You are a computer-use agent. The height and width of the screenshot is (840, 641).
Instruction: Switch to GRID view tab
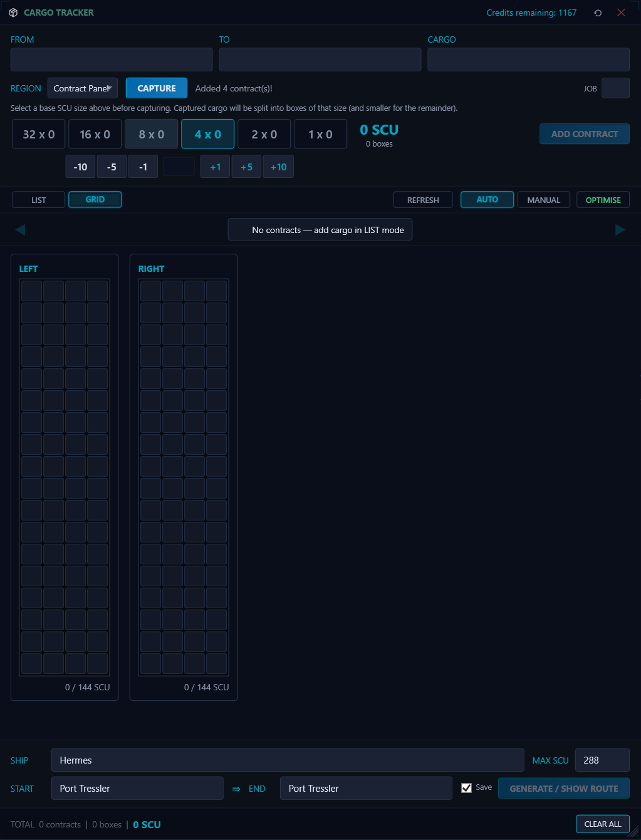[x=95, y=200]
